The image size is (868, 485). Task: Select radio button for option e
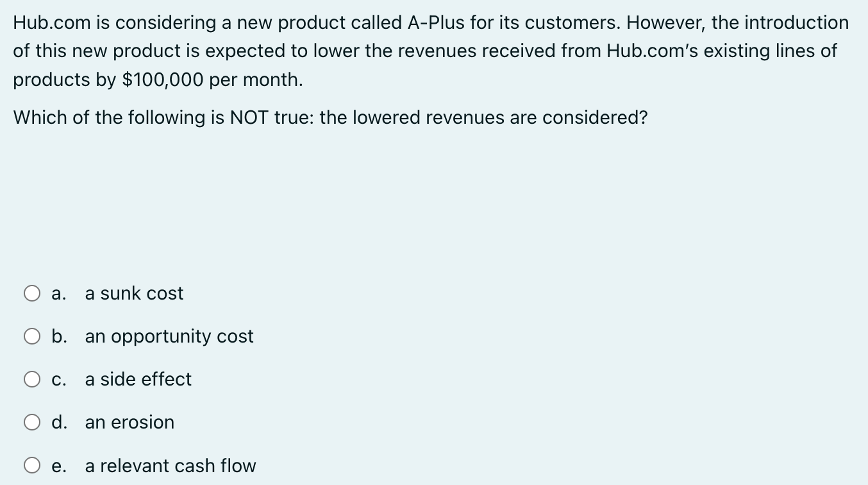point(32,465)
